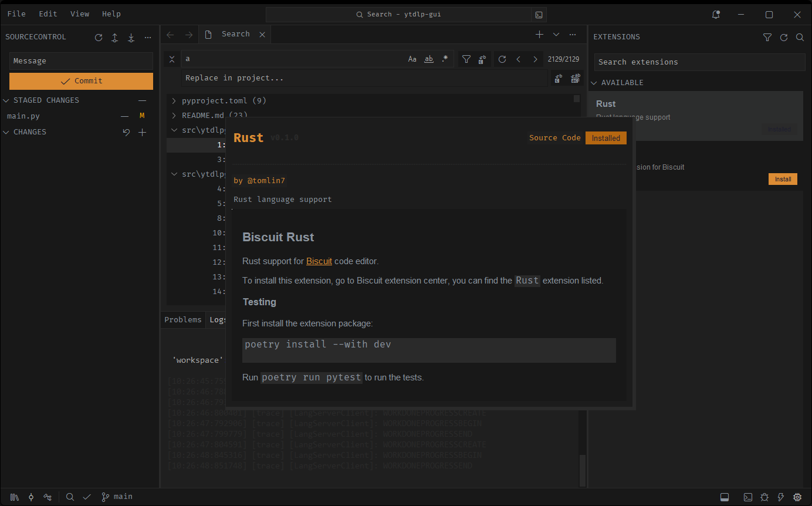This screenshot has width=812, height=506.
Task: Open the editor tab list dropdown
Action: click(556, 35)
